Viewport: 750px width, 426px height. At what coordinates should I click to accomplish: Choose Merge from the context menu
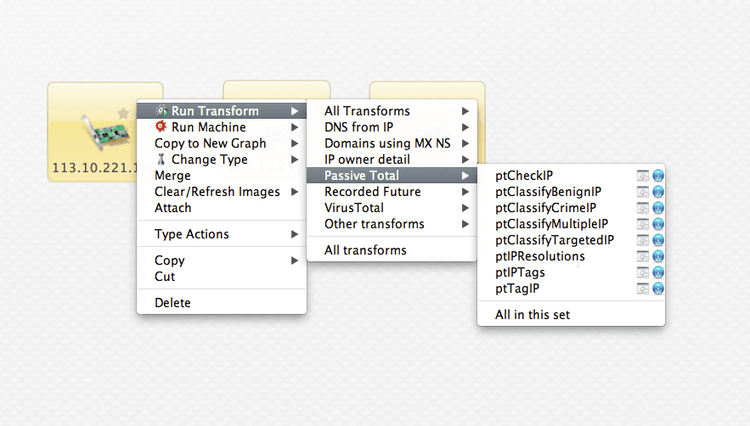[173, 176]
